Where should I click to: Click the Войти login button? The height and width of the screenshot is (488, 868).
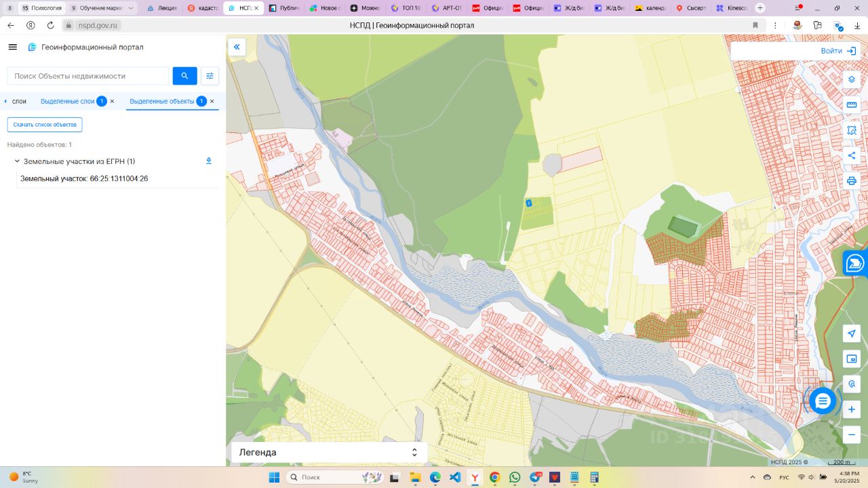click(x=838, y=51)
